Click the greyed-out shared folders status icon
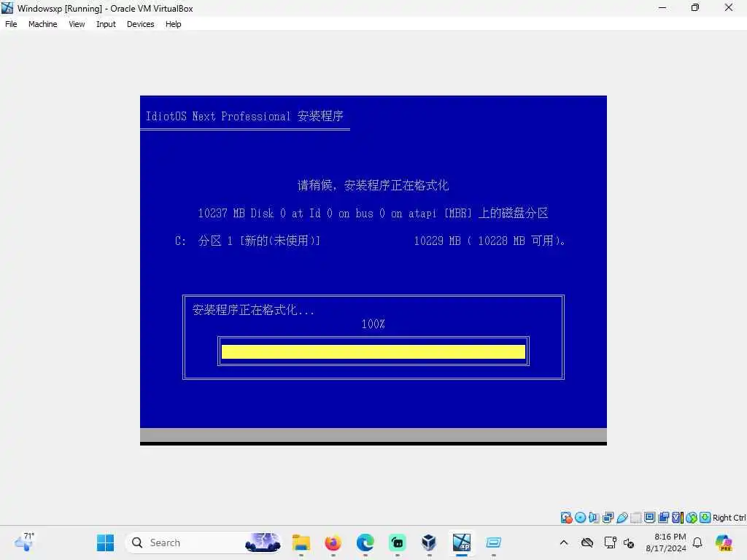 tap(635, 518)
